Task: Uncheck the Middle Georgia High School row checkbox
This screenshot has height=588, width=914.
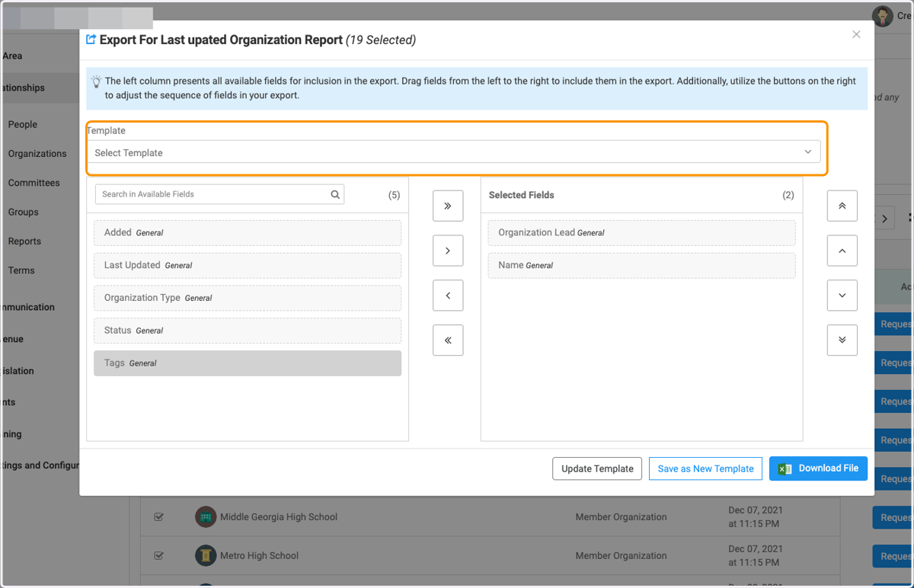Action: [158, 516]
